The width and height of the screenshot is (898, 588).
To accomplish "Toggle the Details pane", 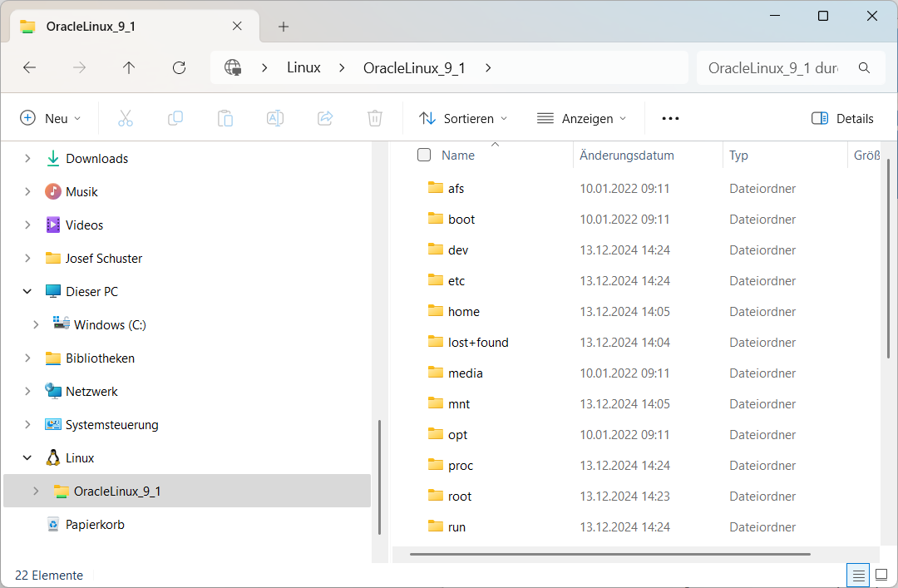I will [x=842, y=118].
